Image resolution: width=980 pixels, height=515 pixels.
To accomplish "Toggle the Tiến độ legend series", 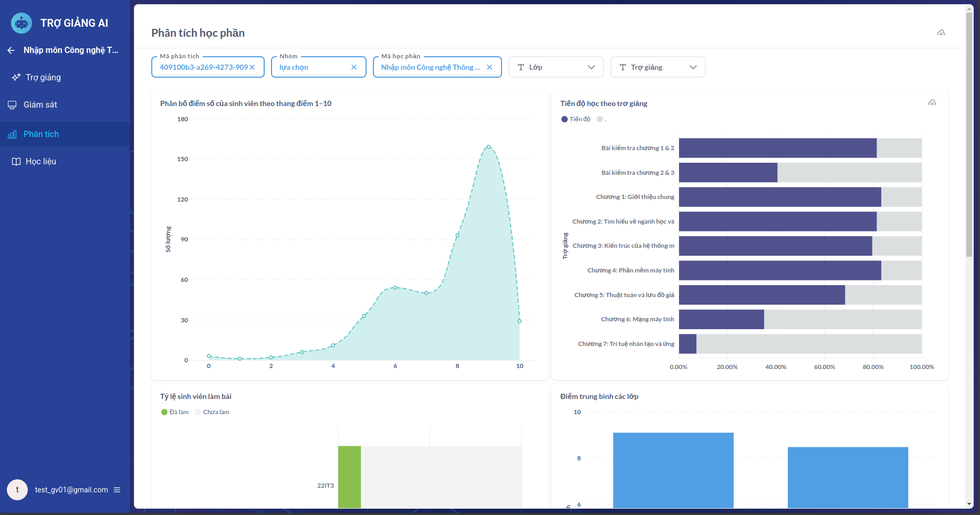I will pos(576,119).
